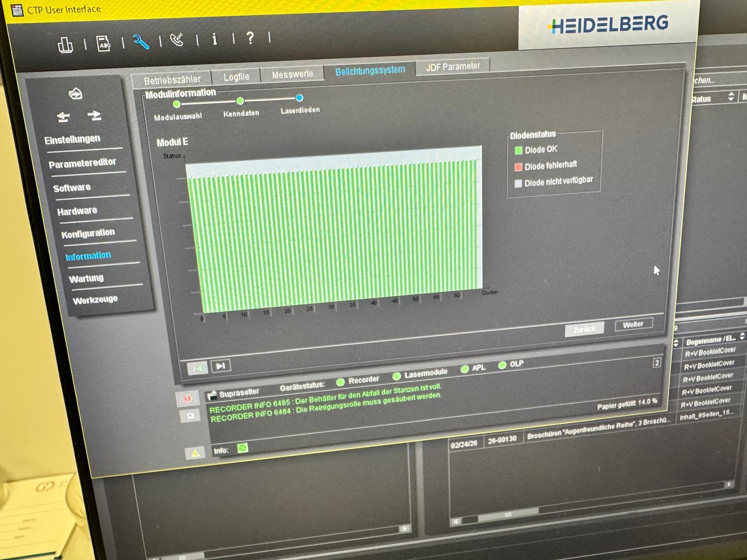The height and width of the screenshot is (560, 747).
Task: Open the ABC document icon
Action: [104, 43]
